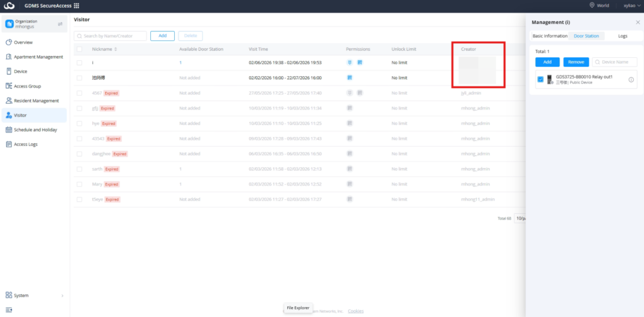Click door station count 1 for visitor i
The width and height of the screenshot is (644, 317).
[x=180, y=63]
